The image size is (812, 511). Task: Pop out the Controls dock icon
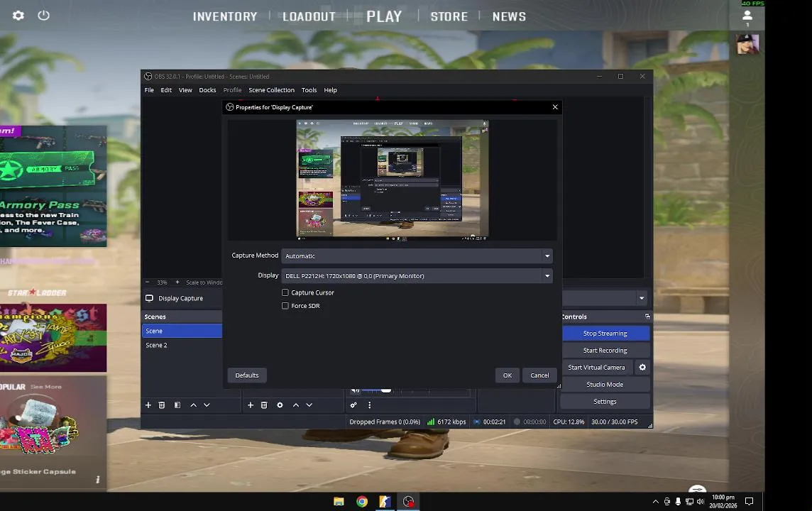(647, 317)
